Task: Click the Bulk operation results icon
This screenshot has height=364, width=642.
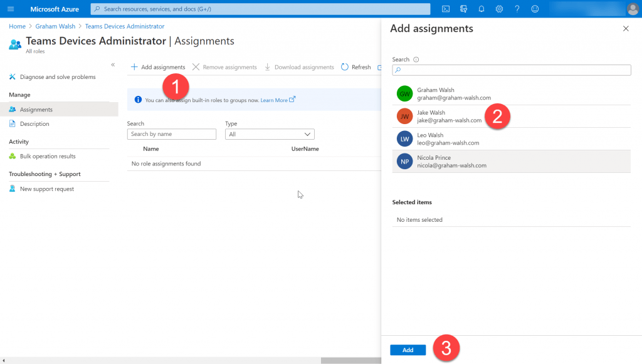Action: tap(13, 156)
